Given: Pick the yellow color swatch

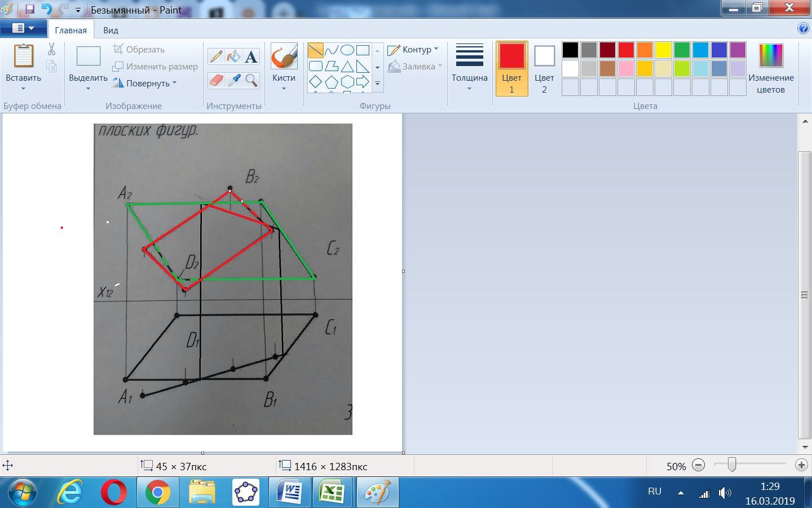Looking at the screenshot, I should [x=663, y=50].
